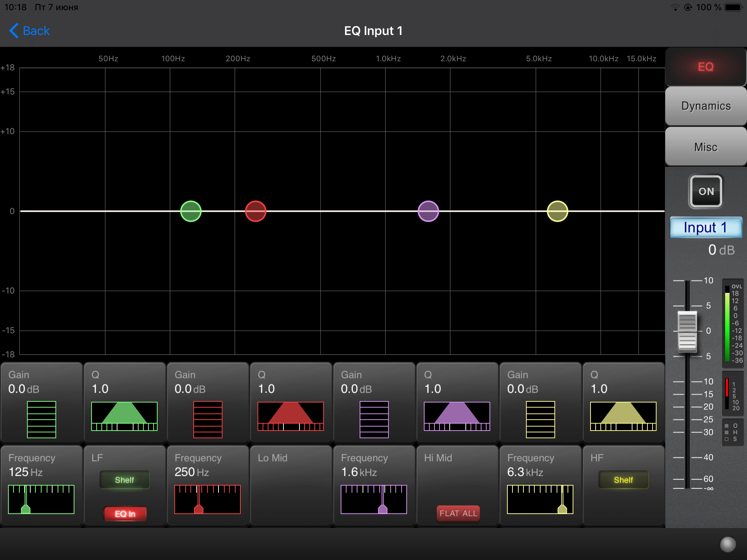Select the yellow HF gain bar graphic
The image size is (747, 560).
point(541,419)
